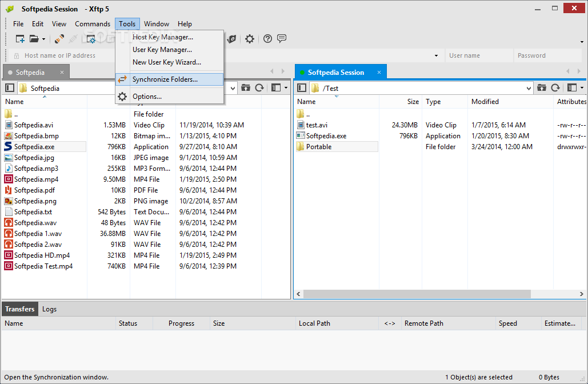The image size is (588, 384).
Task: Click the greyed Disconnect plug icon
Action: [74, 39]
